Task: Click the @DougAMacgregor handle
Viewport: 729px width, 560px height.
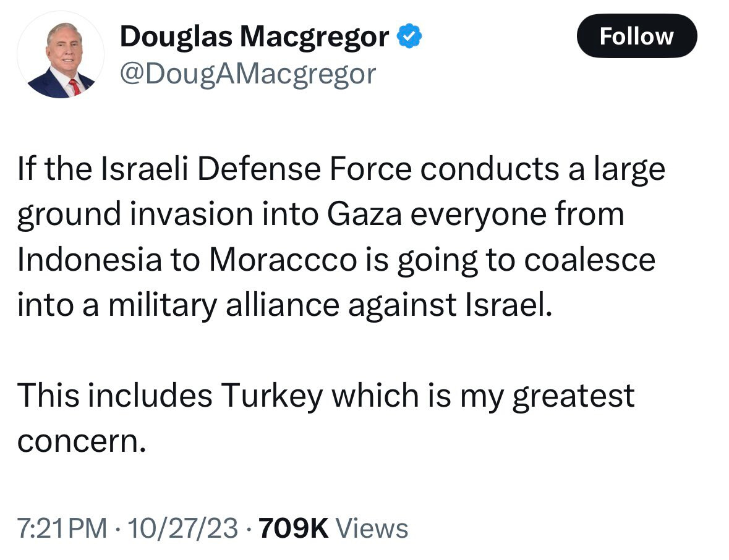Action: click(x=247, y=74)
